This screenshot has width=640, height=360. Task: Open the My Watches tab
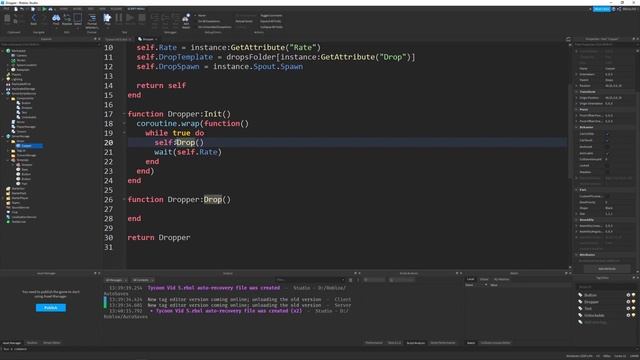click(502, 279)
